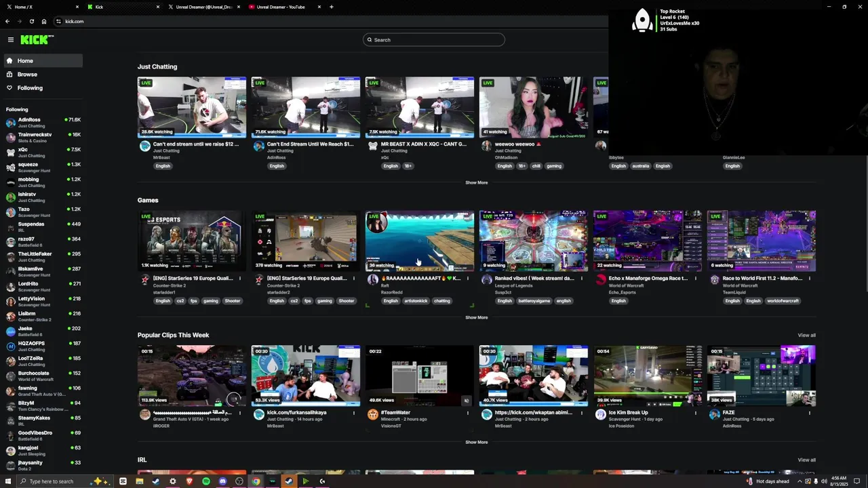
Task: Open SteamyKakes channel in sidebar
Action: coord(43,421)
